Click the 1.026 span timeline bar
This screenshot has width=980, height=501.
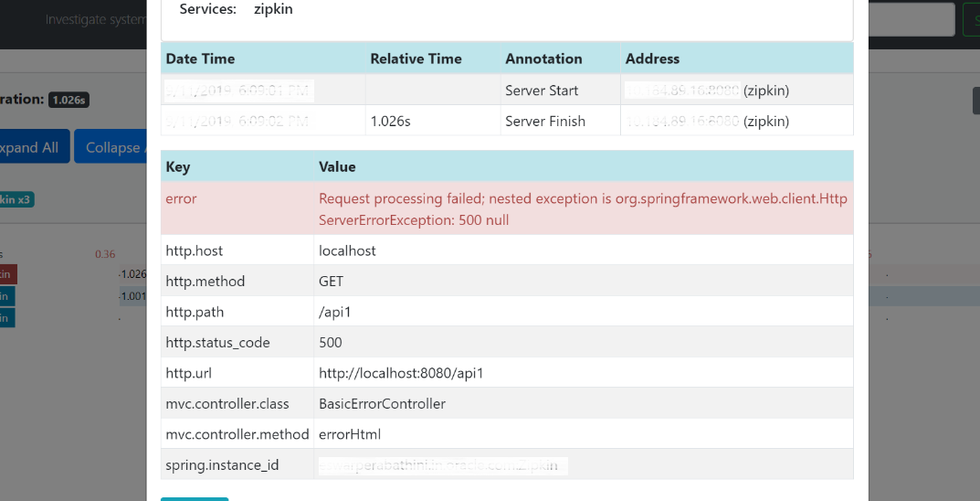133,274
